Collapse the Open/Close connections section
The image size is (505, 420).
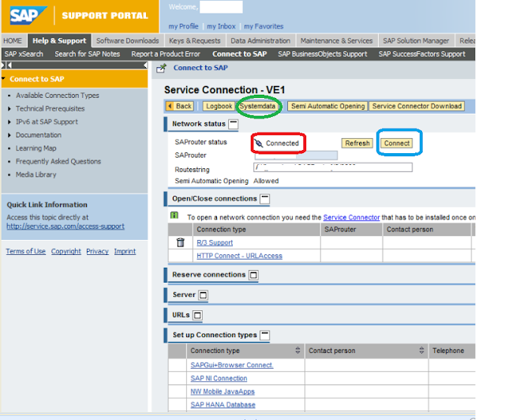pyautogui.click(x=265, y=199)
